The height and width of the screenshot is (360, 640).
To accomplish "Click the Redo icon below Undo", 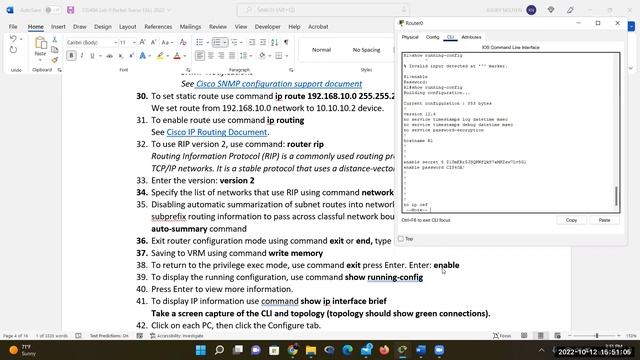I will click(13, 50).
